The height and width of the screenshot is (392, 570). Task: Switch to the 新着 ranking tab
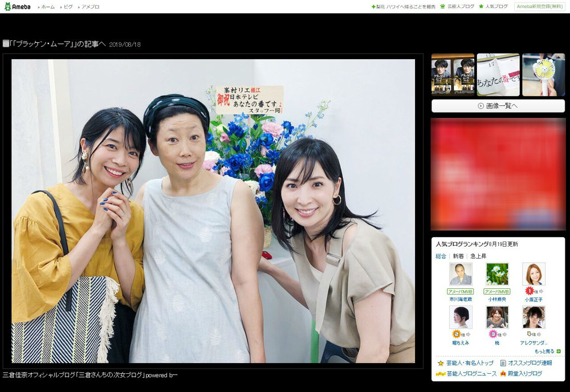click(457, 256)
